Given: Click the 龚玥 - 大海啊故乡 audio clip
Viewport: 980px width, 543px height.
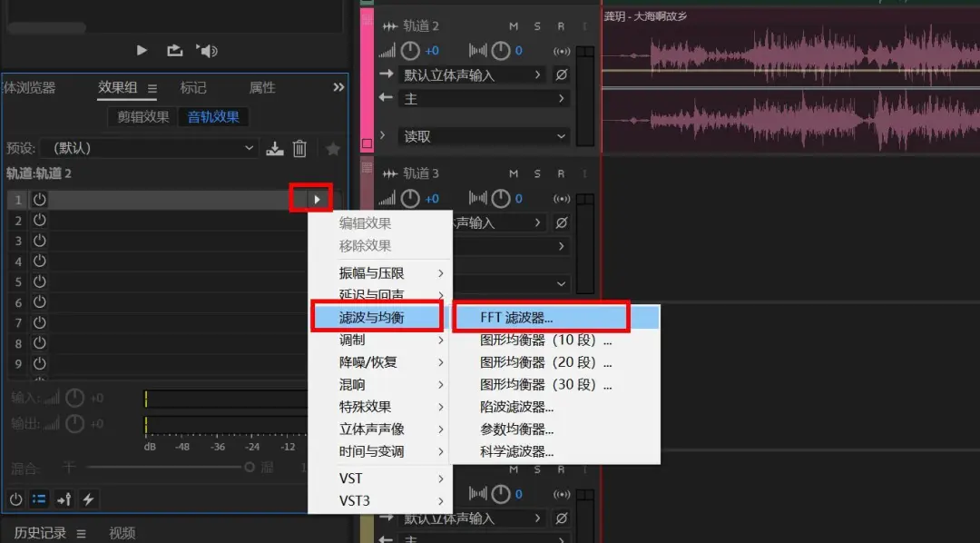Looking at the screenshot, I should 790,80.
